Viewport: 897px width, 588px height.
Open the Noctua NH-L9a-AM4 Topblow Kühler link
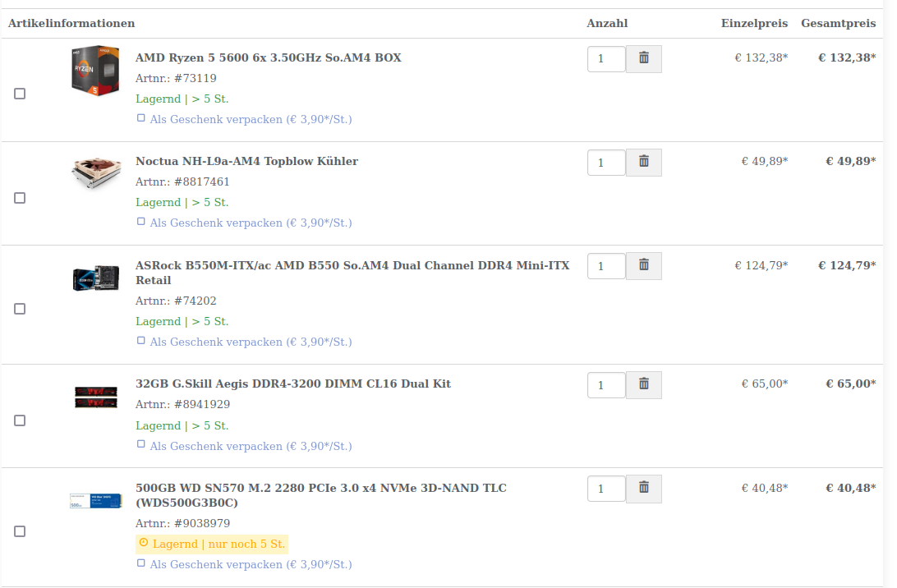[x=246, y=161]
